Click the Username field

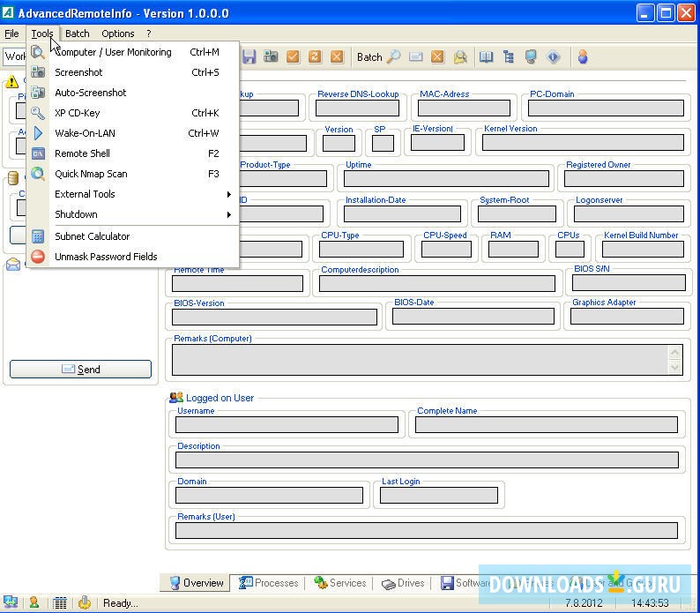tap(287, 424)
